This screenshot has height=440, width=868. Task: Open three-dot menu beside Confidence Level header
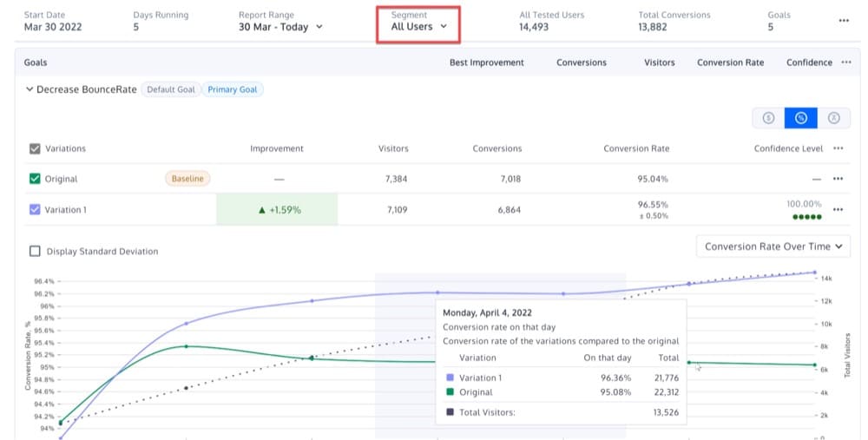tap(838, 148)
